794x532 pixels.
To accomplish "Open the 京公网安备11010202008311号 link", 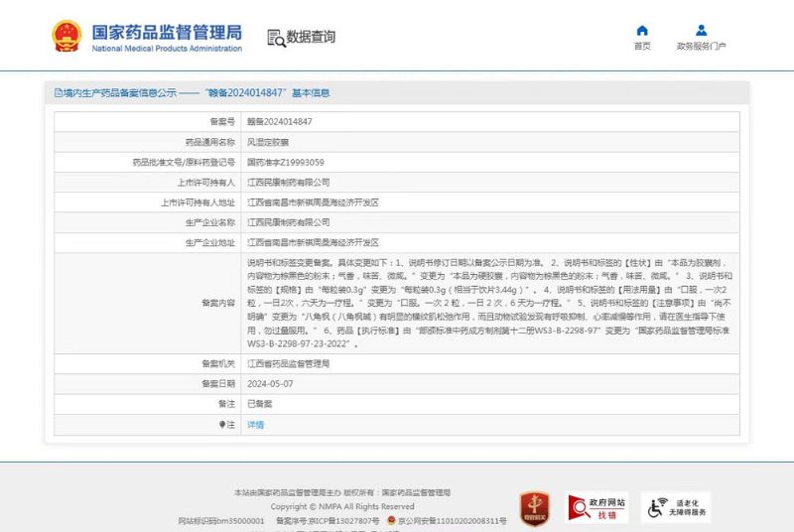I will (455, 520).
